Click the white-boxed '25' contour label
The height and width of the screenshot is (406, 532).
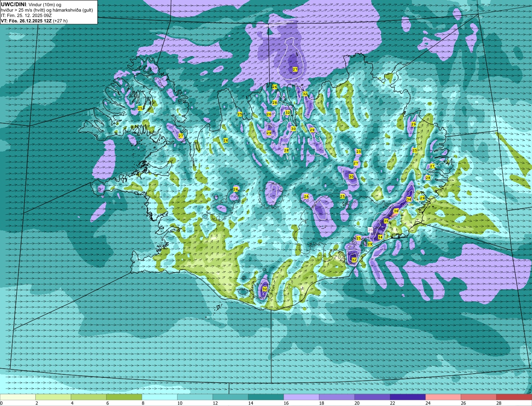[x=370, y=230]
